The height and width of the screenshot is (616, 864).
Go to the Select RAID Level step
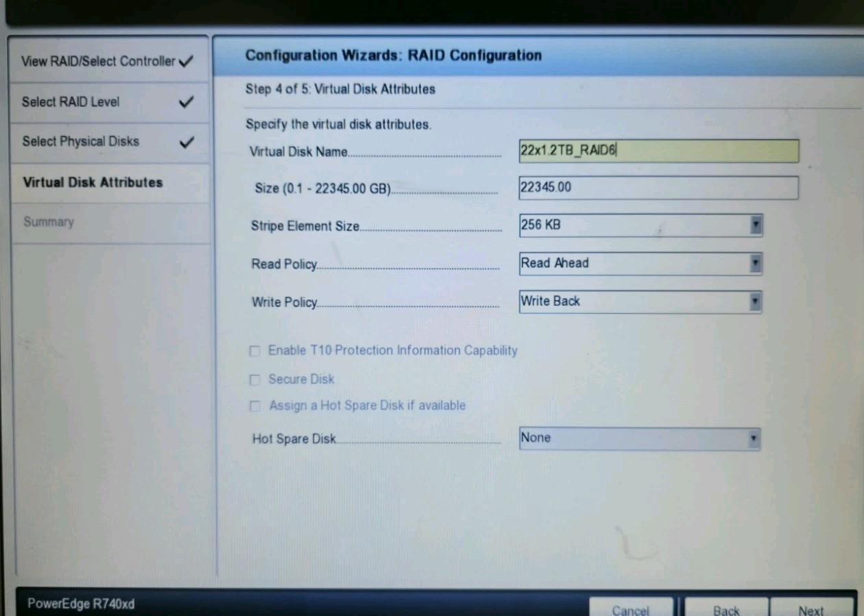click(71, 101)
